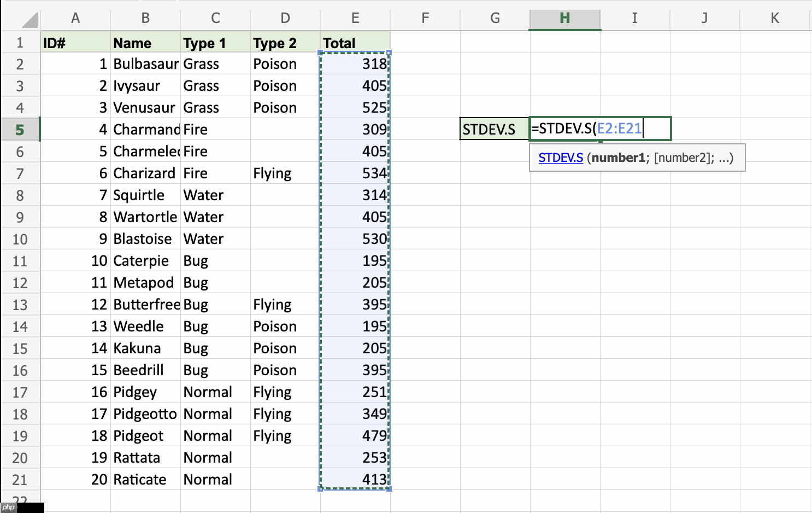Click Water type in Squirtle row

(x=215, y=195)
